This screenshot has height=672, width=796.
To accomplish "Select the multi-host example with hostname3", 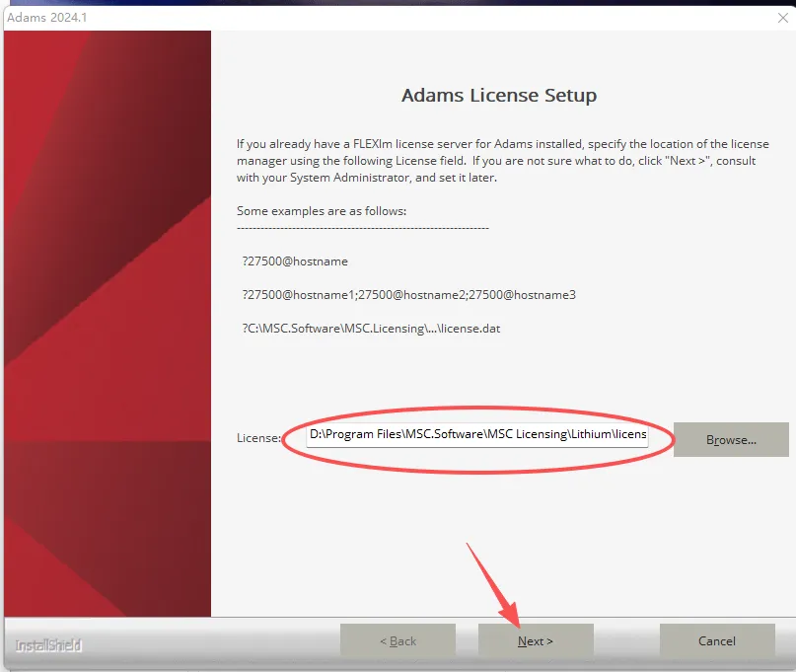I will pos(408,295).
